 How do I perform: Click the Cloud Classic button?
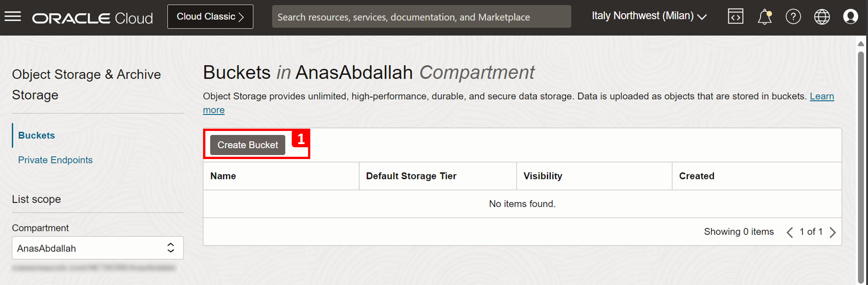[210, 17]
